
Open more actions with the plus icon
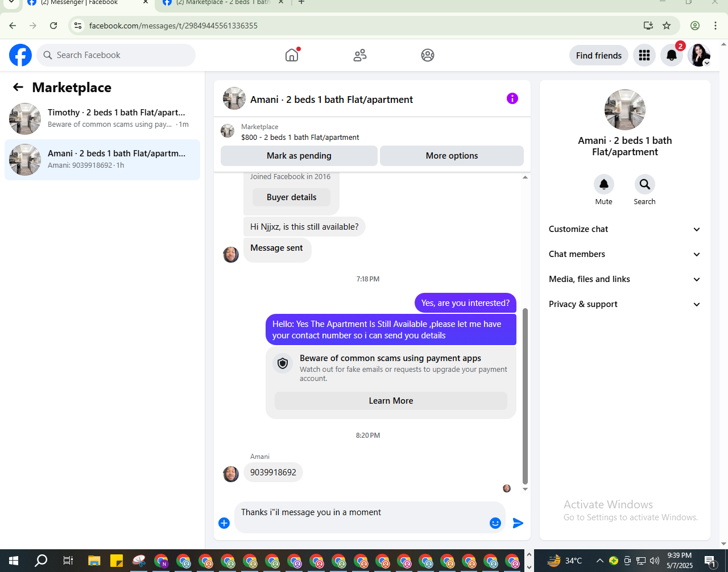(224, 523)
